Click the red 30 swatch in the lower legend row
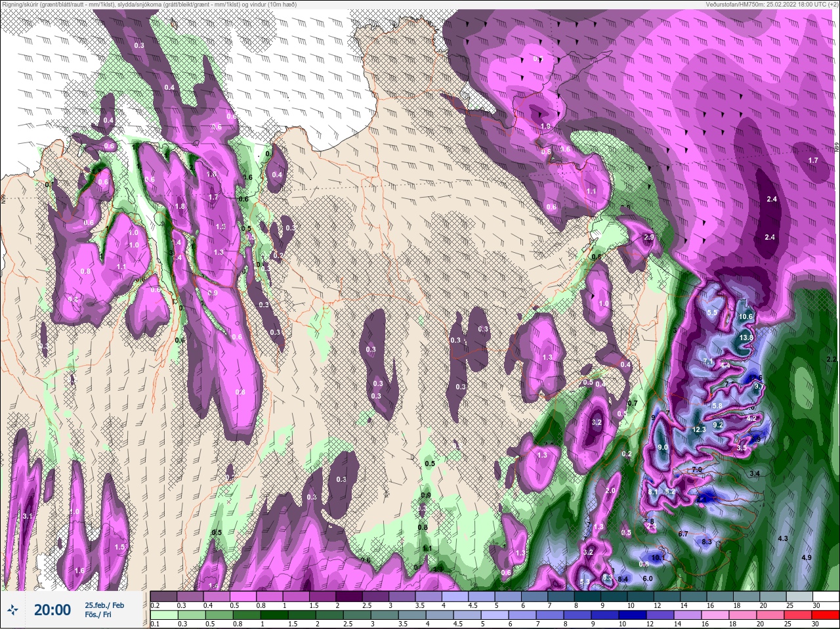This screenshot has width=840, height=629. (x=825, y=615)
